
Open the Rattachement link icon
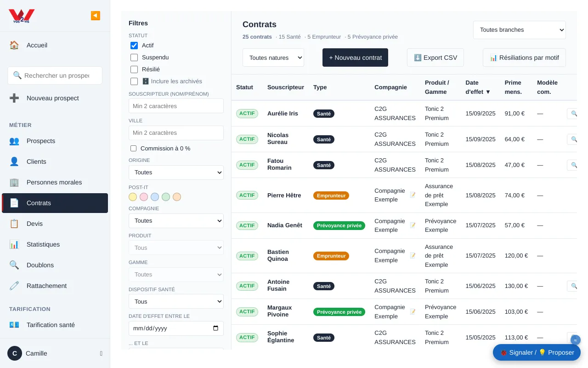14,286
